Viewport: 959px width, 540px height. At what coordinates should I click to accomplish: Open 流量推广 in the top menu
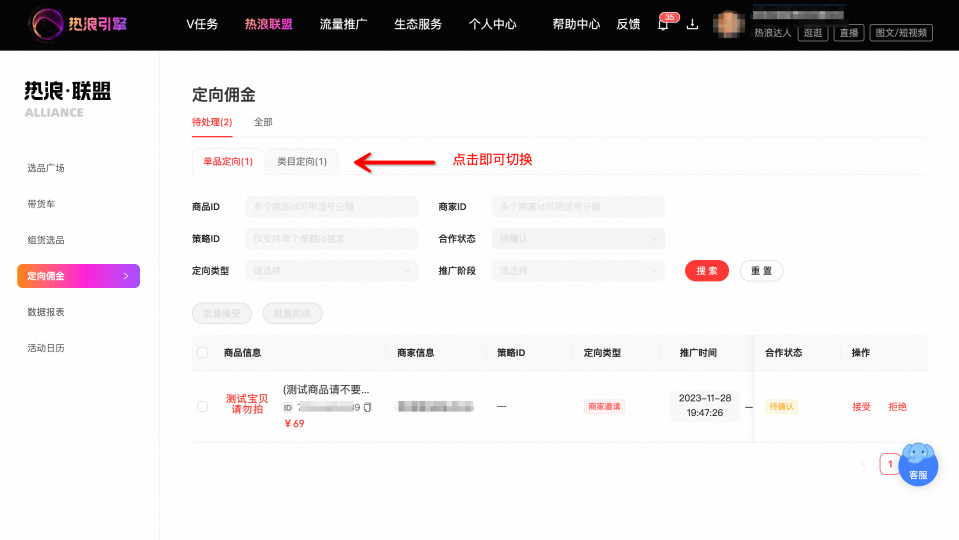pos(343,24)
